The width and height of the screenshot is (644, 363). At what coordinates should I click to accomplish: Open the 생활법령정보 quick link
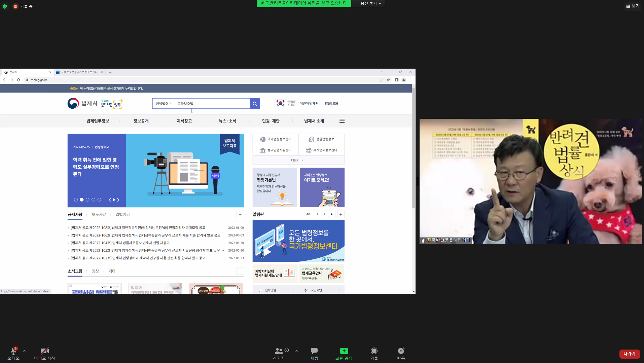[321, 139]
